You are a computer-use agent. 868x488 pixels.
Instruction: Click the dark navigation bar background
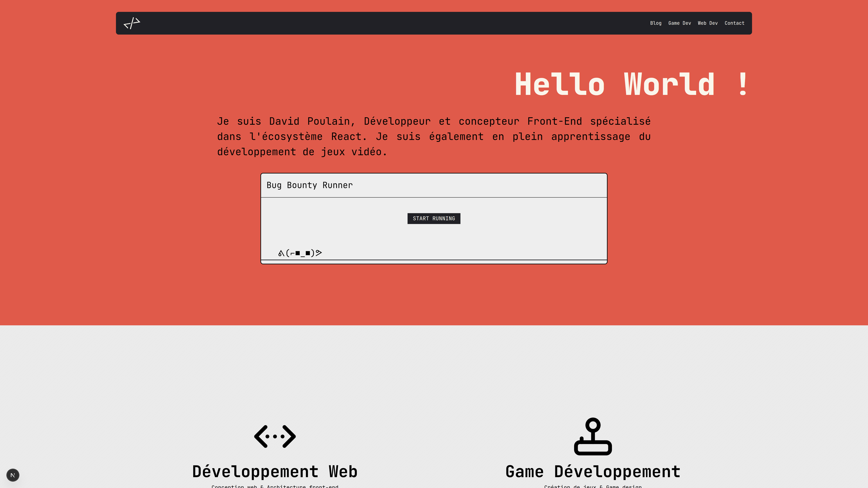pyautogui.click(x=371, y=23)
